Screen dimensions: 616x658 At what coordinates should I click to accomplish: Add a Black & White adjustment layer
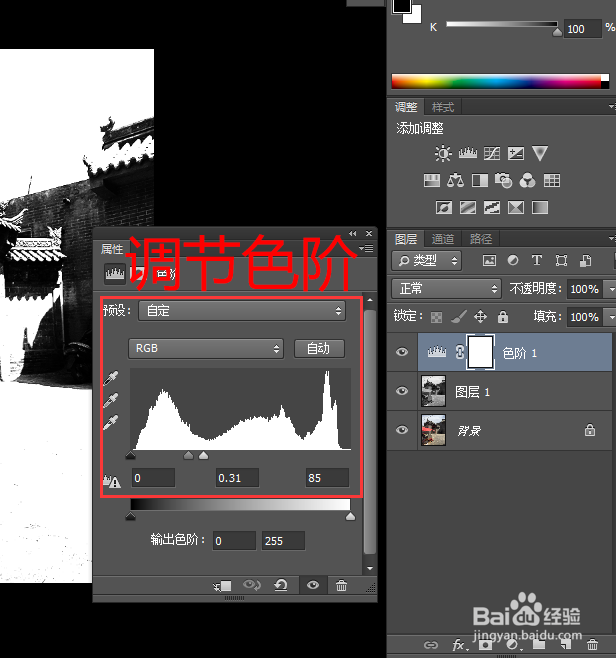tap(480, 181)
